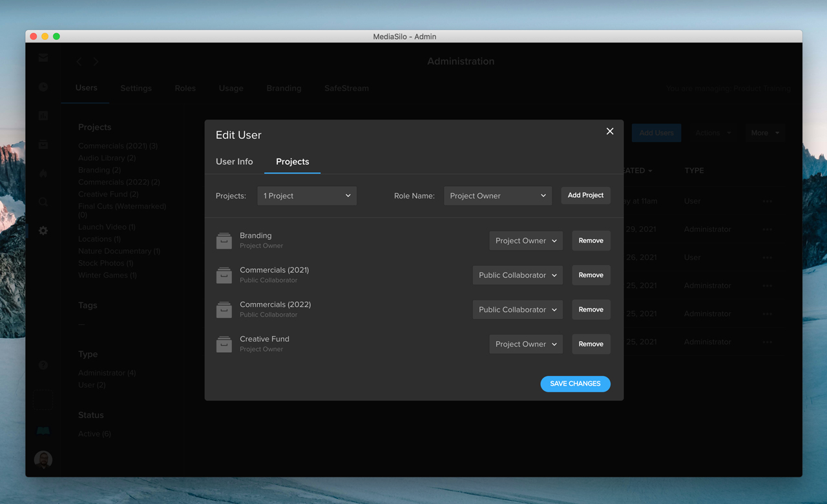Image resolution: width=827 pixels, height=504 pixels.
Task: Expand the Role Name dropdown
Action: click(497, 196)
